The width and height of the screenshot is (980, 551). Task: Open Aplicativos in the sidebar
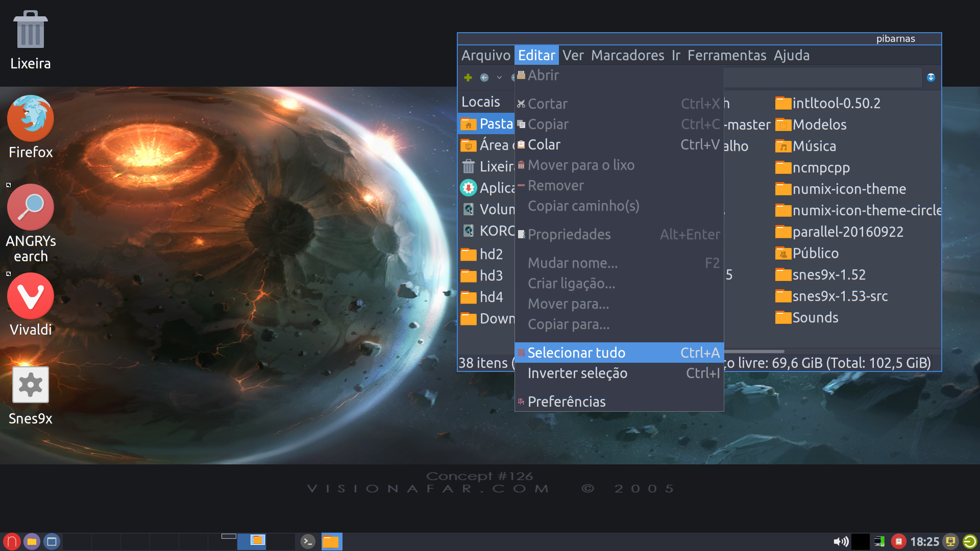[x=486, y=188]
